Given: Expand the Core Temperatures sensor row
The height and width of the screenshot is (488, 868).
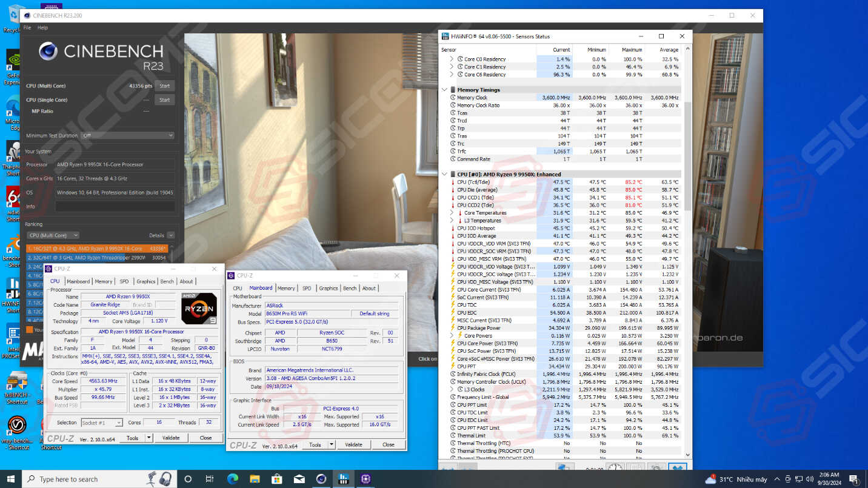Looking at the screenshot, I should point(452,213).
